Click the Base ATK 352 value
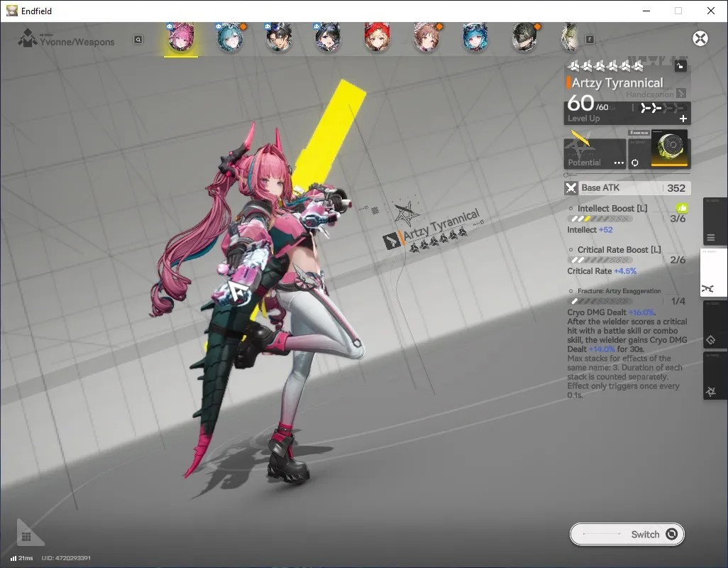728x568 pixels. pos(676,188)
